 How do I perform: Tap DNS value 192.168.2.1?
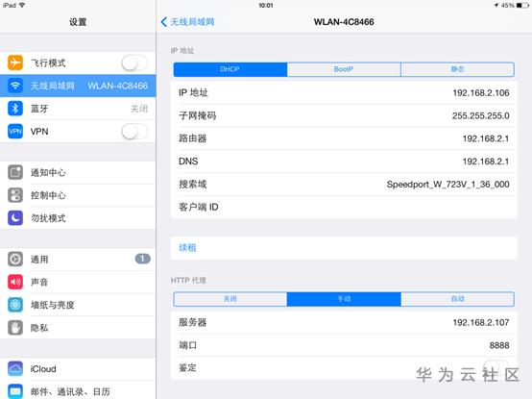(486, 162)
